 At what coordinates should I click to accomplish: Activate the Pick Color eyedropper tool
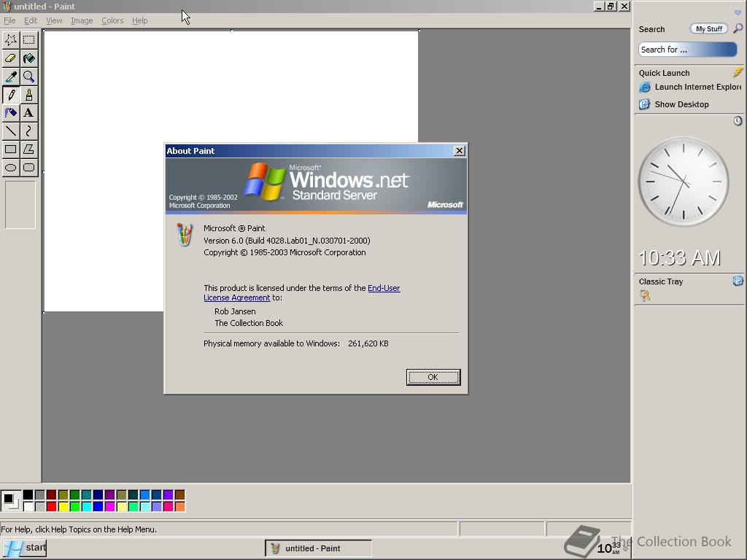point(11,77)
